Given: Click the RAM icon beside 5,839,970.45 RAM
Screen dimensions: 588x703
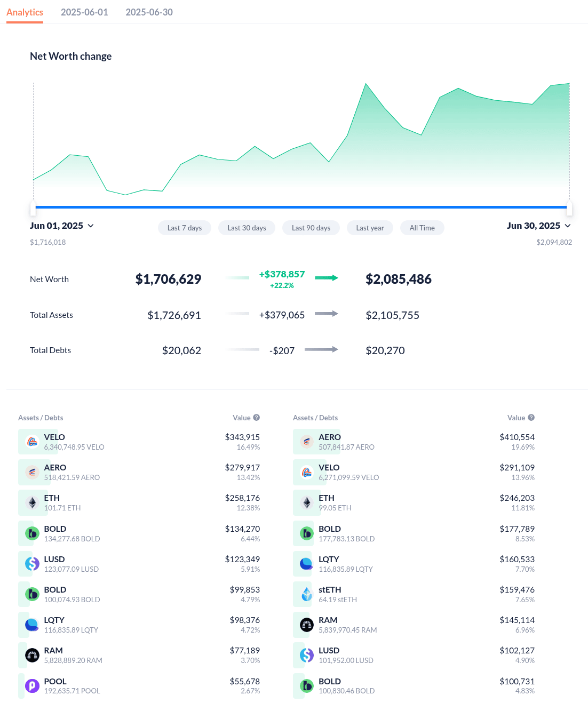Looking at the screenshot, I should [x=307, y=625].
